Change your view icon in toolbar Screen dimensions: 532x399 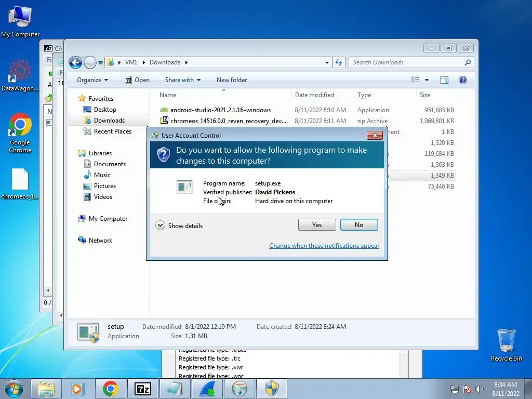(x=416, y=80)
